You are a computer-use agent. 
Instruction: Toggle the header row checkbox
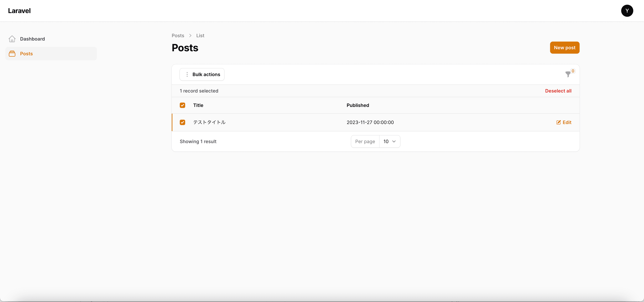coord(182,105)
